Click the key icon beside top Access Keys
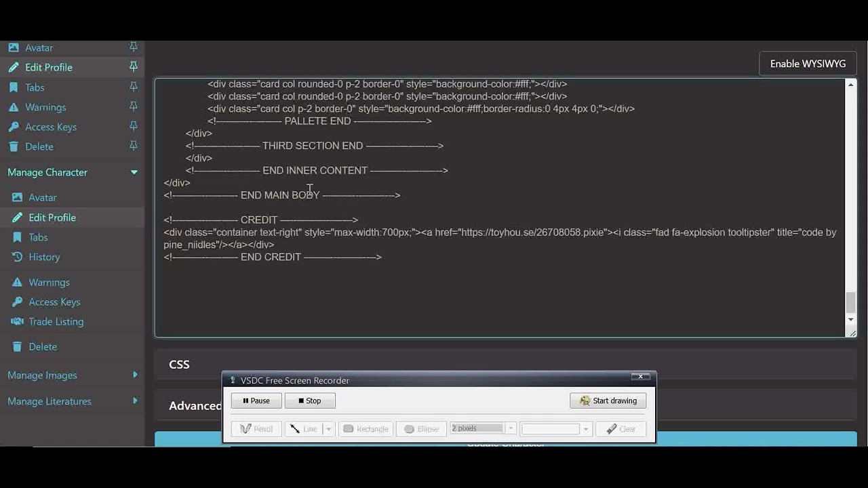This screenshot has height=488, width=868. click(x=14, y=127)
